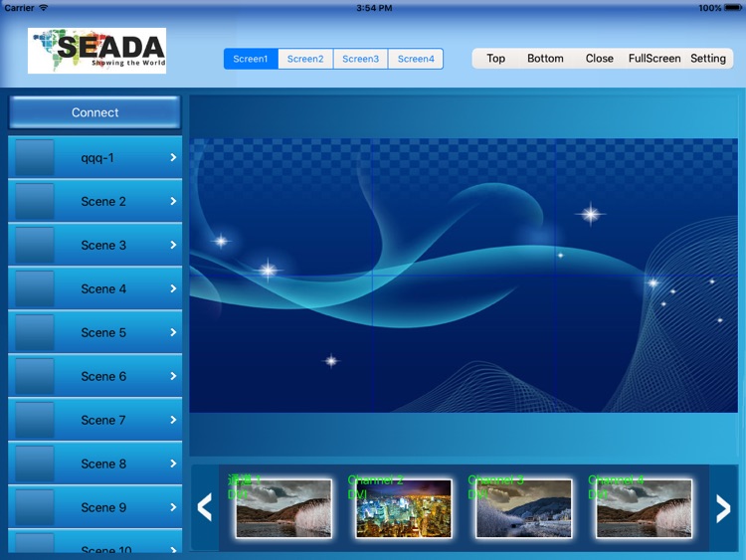
Task: Click the Scene 2 thumbnail square
Action: point(34,201)
